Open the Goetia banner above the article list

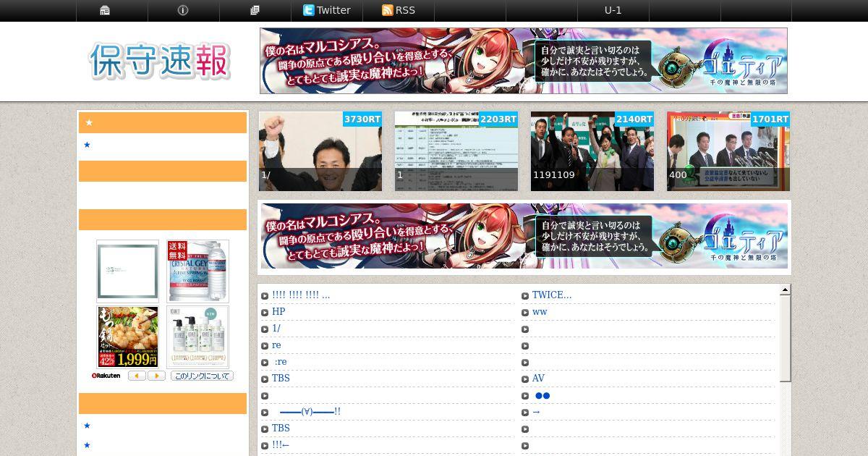[x=524, y=236]
